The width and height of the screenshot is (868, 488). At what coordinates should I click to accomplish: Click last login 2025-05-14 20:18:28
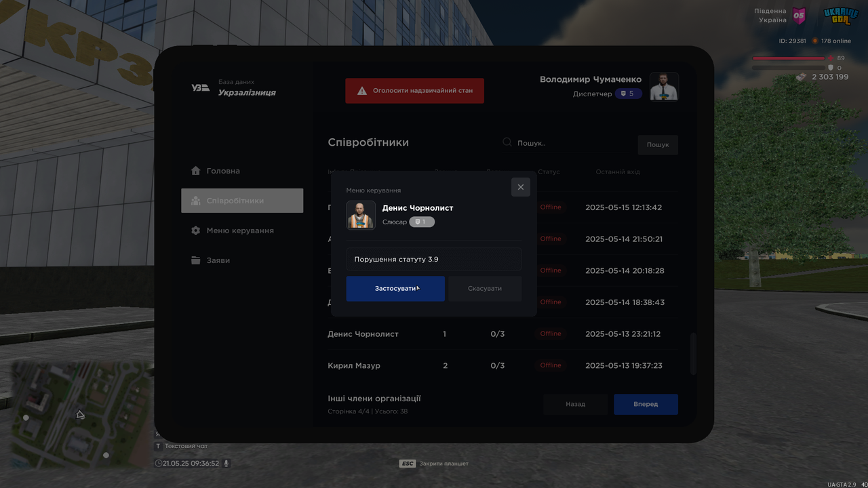point(625,270)
